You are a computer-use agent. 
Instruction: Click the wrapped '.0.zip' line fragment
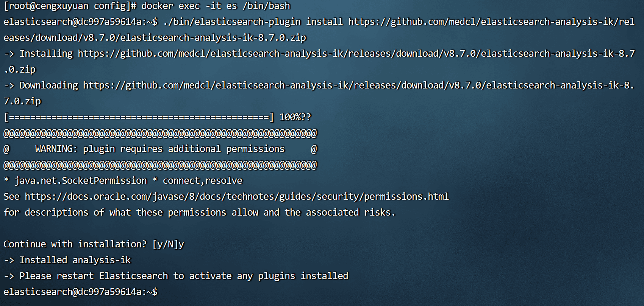(20, 70)
